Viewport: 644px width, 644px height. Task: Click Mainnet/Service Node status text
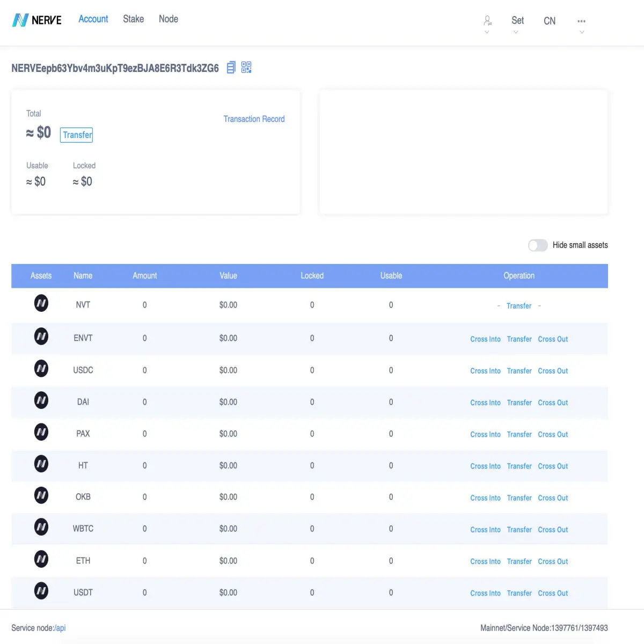(x=544, y=628)
